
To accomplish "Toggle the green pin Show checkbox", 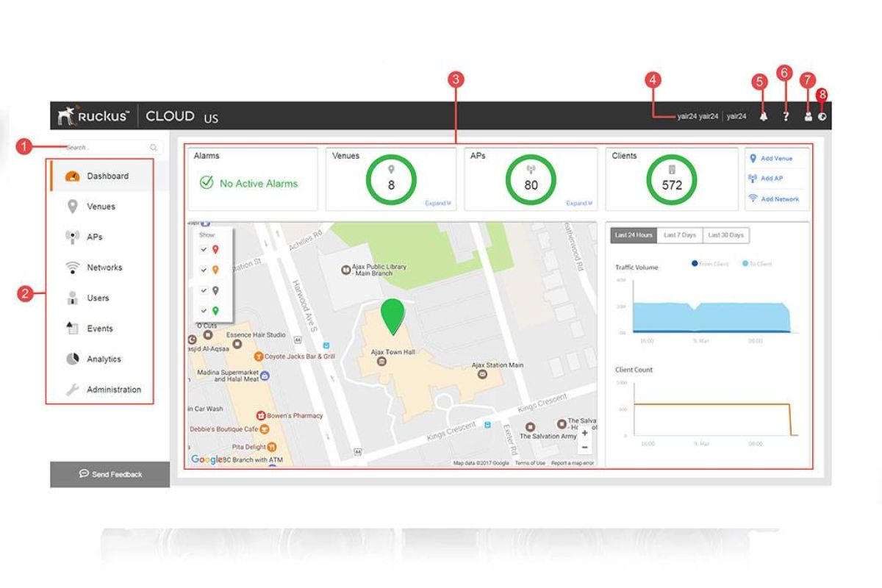I will (204, 311).
